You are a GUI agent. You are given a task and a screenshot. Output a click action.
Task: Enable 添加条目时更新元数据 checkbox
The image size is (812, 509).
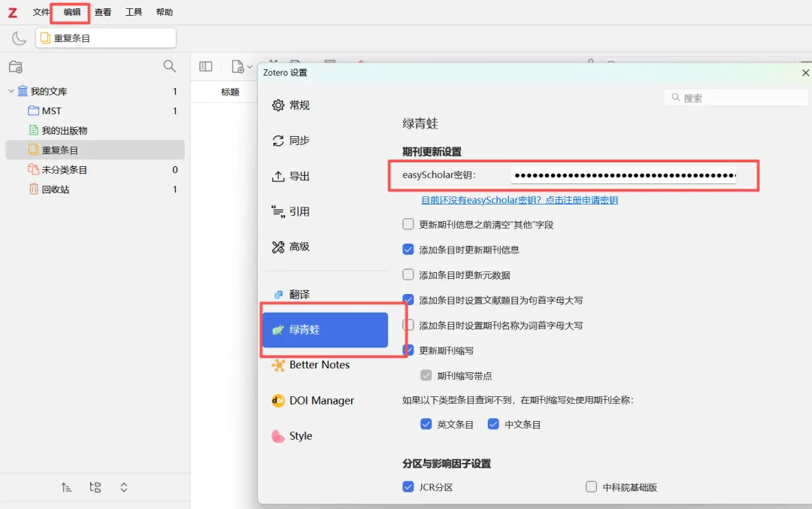point(408,274)
